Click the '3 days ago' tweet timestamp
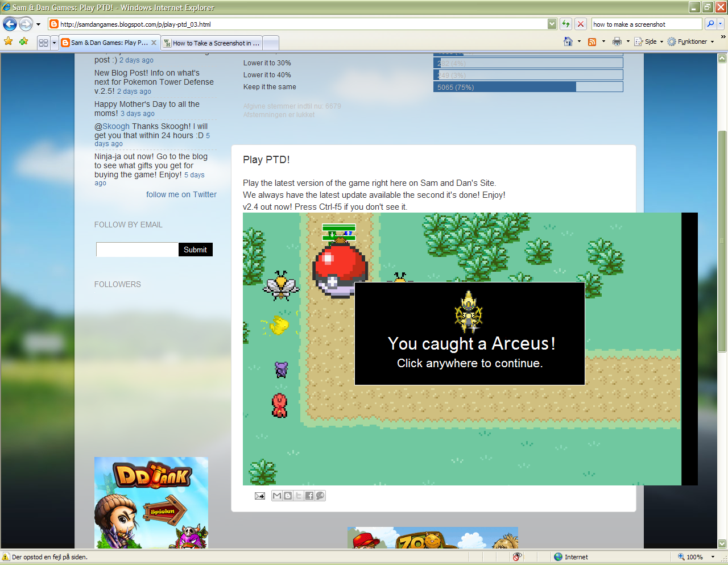The height and width of the screenshot is (565, 728). click(138, 114)
